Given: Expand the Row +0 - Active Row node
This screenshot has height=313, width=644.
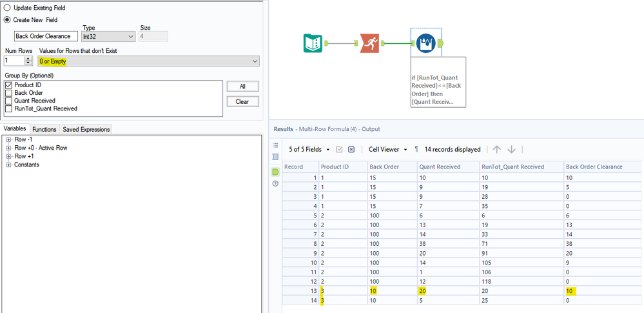Looking at the screenshot, I should click(8, 148).
